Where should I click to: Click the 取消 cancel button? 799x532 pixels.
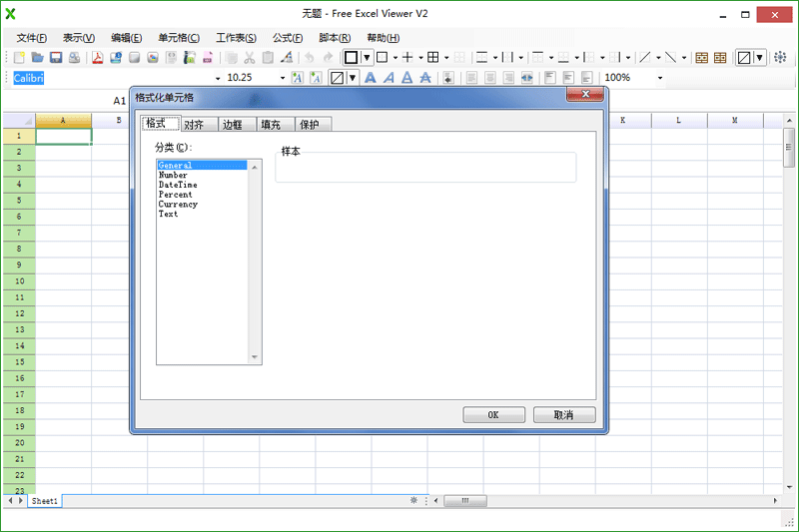pos(564,415)
